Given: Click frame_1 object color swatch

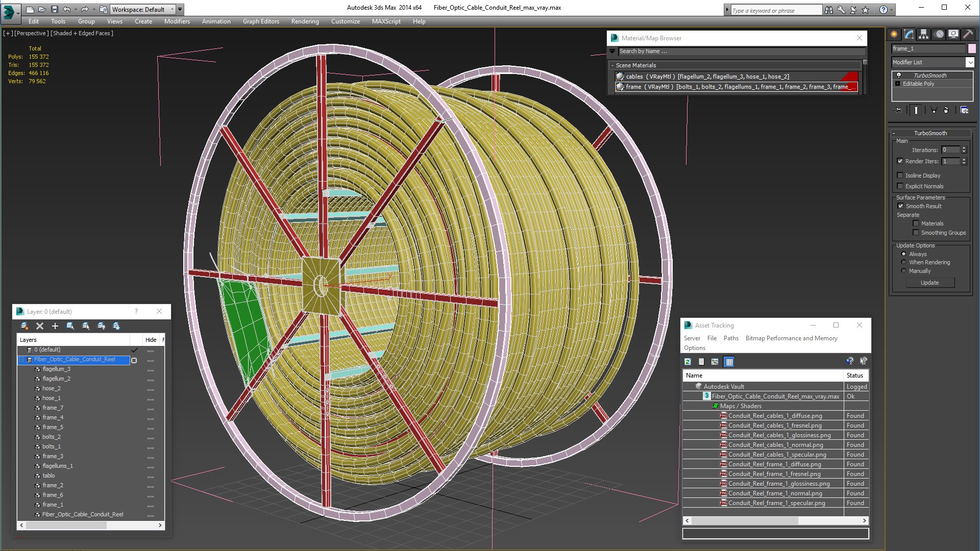Looking at the screenshot, I should click(972, 48).
